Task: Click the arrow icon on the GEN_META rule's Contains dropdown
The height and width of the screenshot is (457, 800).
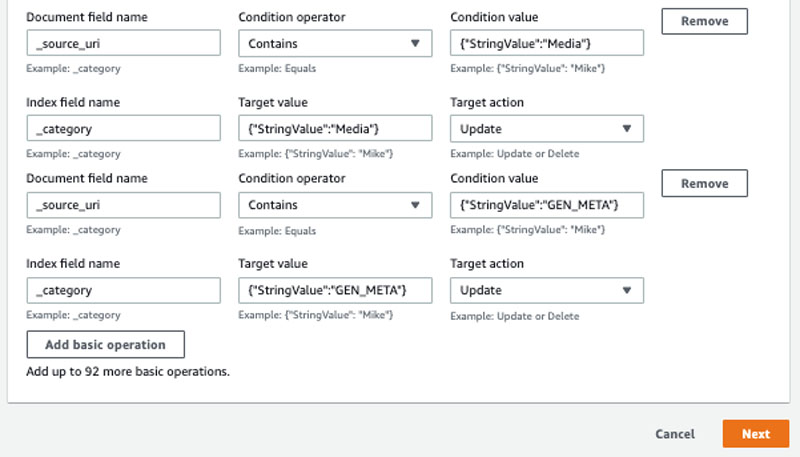Action: point(415,205)
